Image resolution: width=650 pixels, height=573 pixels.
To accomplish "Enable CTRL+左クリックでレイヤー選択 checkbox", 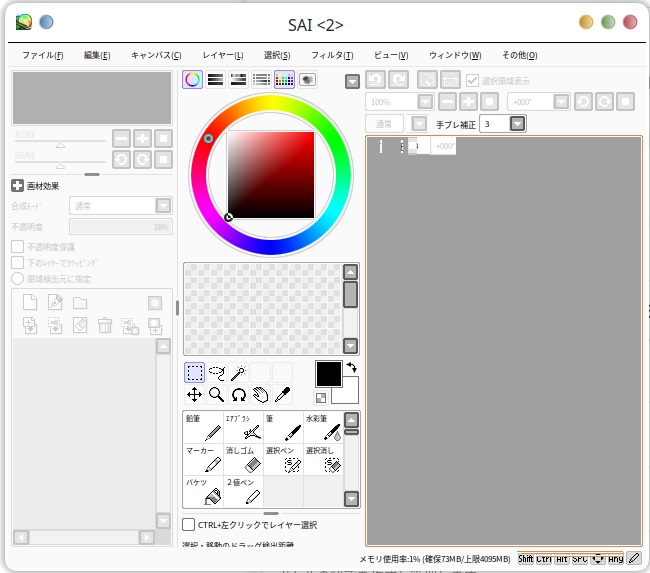I will pyautogui.click(x=189, y=524).
